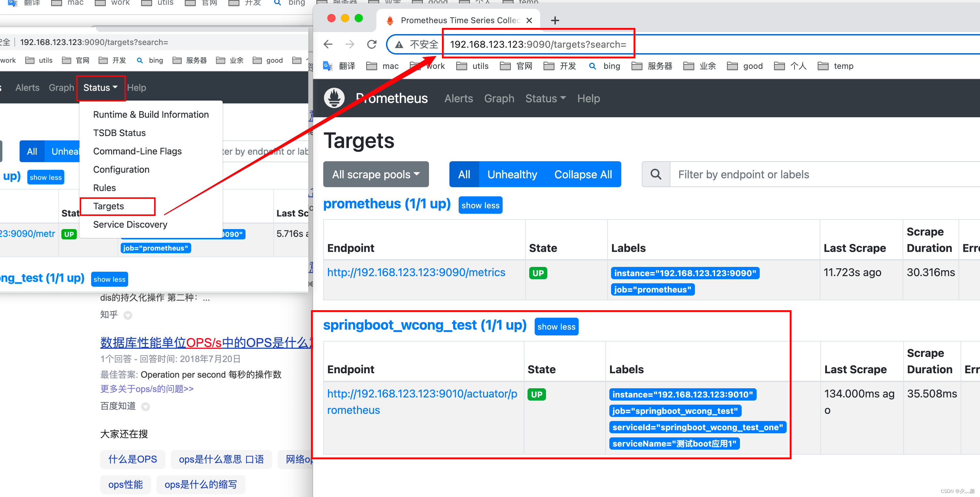The width and height of the screenshot is (980, 497).
Task: Click Help in left window navbar
Action: [136, 88]
